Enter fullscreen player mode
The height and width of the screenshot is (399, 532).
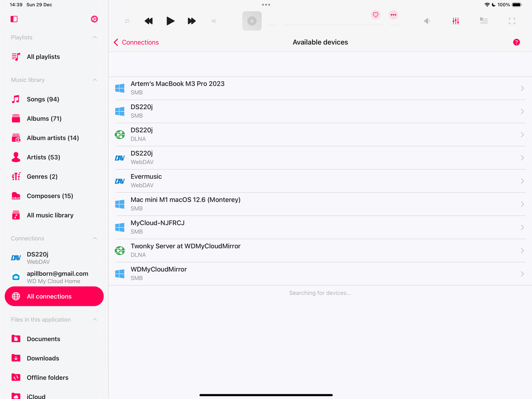click(512, 21)
